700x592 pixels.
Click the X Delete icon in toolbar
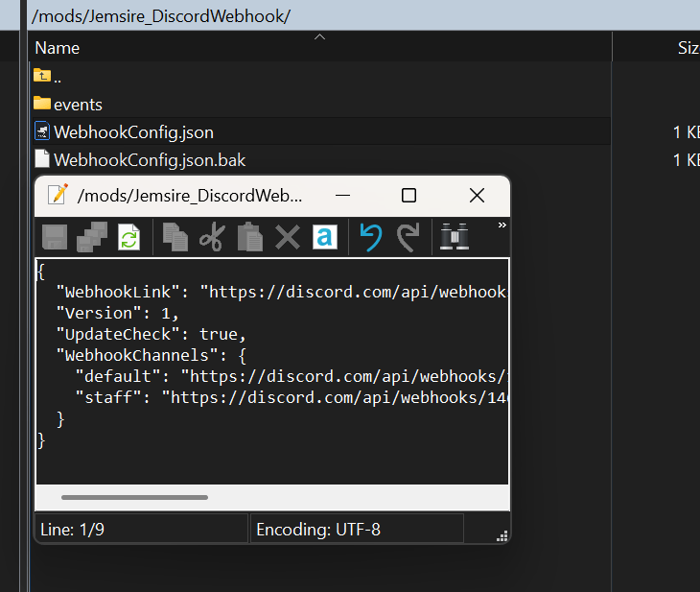click(x=287, y=237)
